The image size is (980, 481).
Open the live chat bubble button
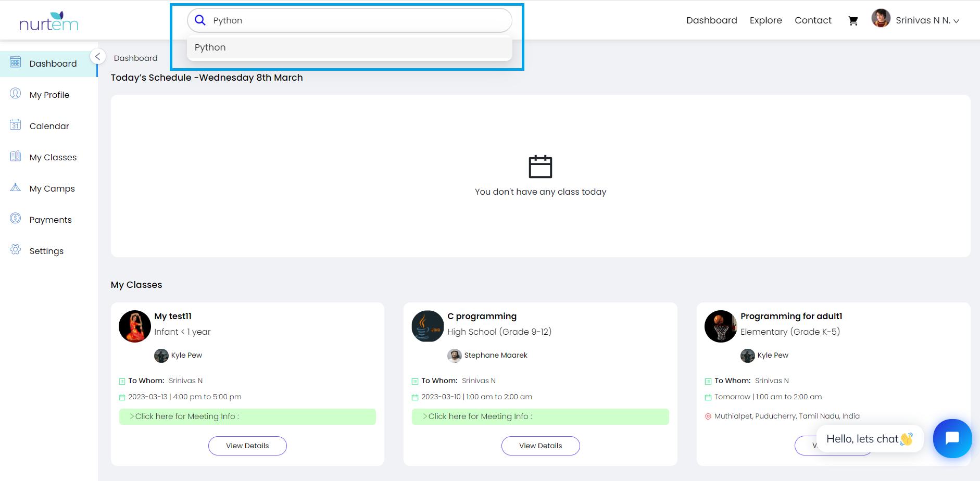click(x=952, y=438)
